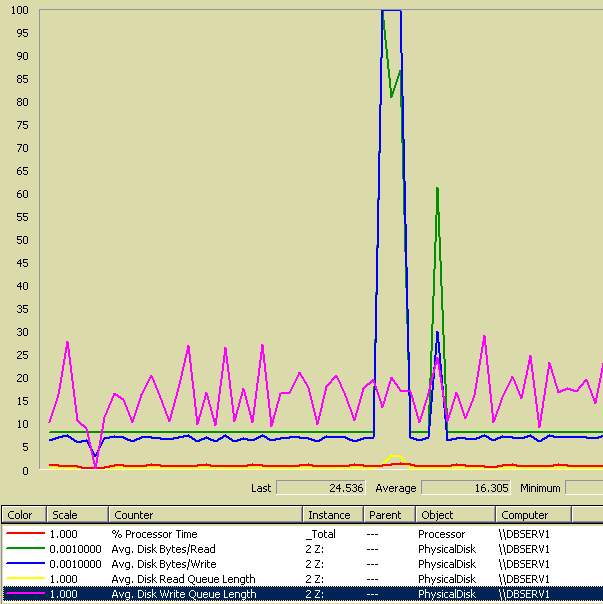Select the Avg. Disk Bytes/Write counter
The height and width of the screenshot is (604, 603).
[x=165, y=564]
